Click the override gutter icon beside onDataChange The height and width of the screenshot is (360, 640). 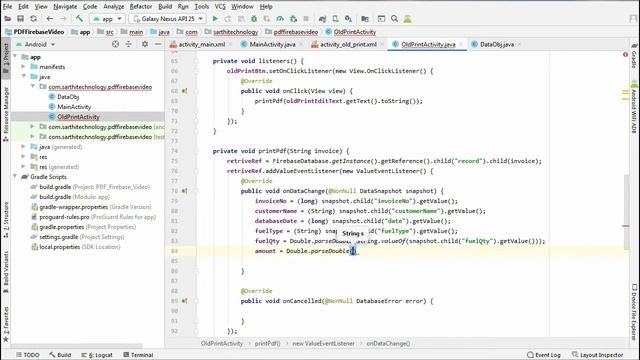coord(184,191)
